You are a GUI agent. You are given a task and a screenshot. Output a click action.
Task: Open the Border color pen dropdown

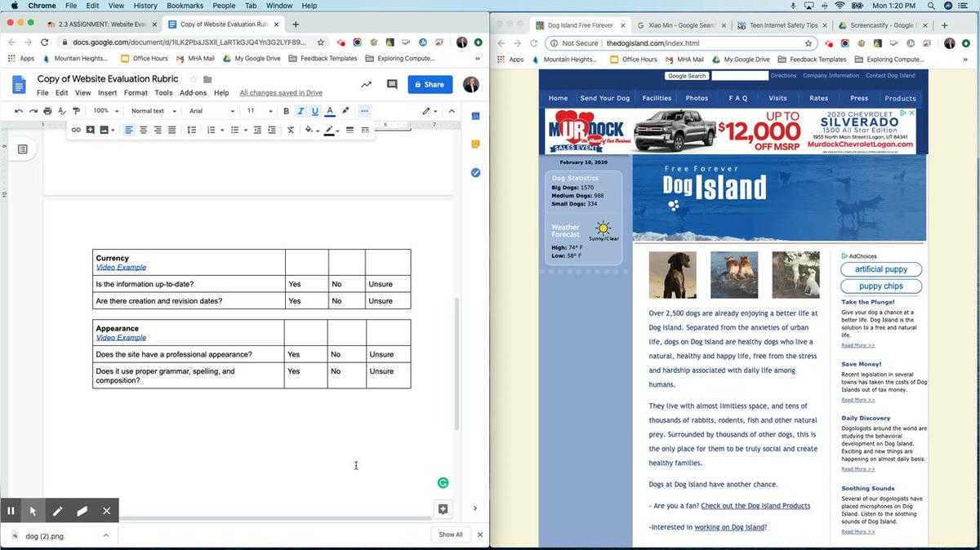(332, 130)
